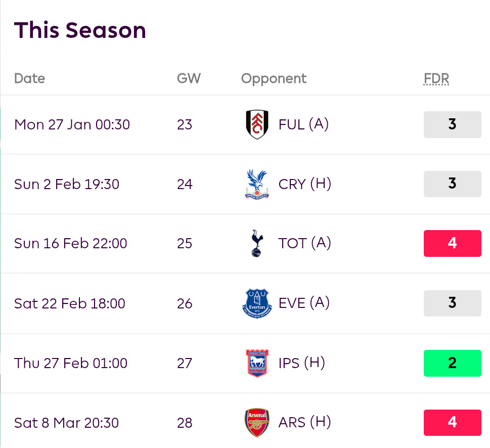Screen dimensions: 490x448
Task: Click the green FDR 2 badge for Ipswich
Action: click(x=452, y=363)
